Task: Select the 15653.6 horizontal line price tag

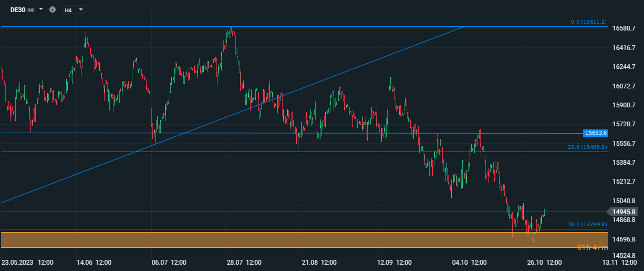Action: click(595, 133)
